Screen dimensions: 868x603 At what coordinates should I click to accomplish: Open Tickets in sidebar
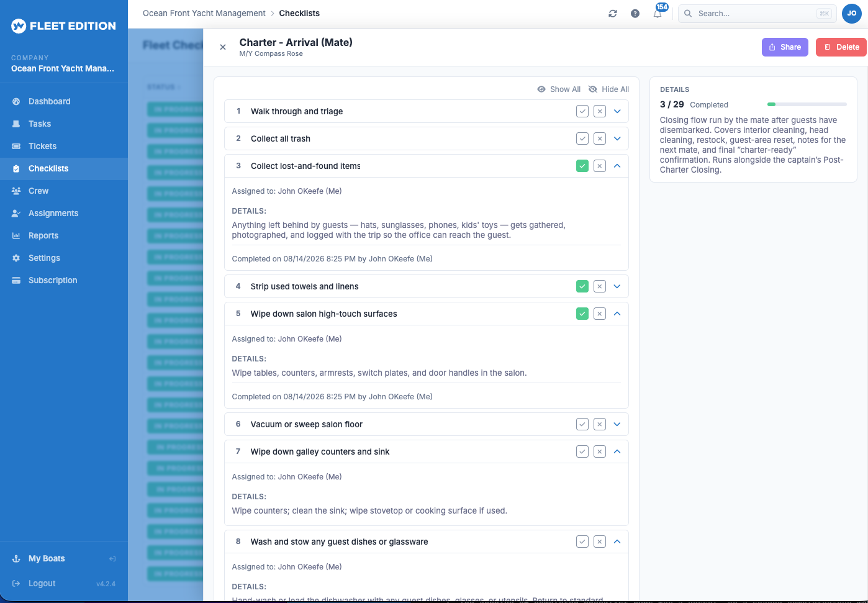pyautogui.click(x=64, y=147)
